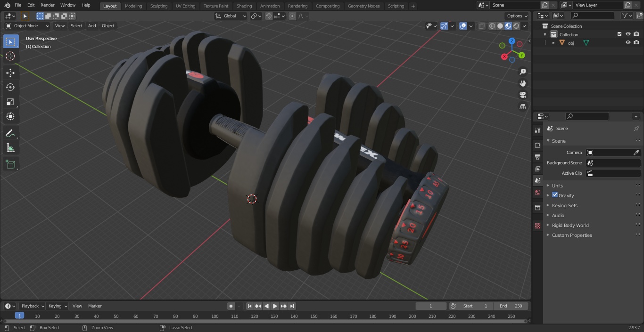Open the World properties tab
644x332 pixels.
[537, 192]
